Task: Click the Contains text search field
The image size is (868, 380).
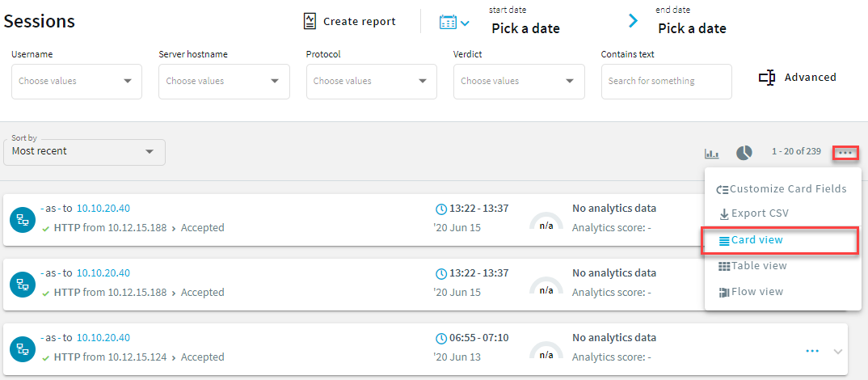Action: click(x=666, y=81)
